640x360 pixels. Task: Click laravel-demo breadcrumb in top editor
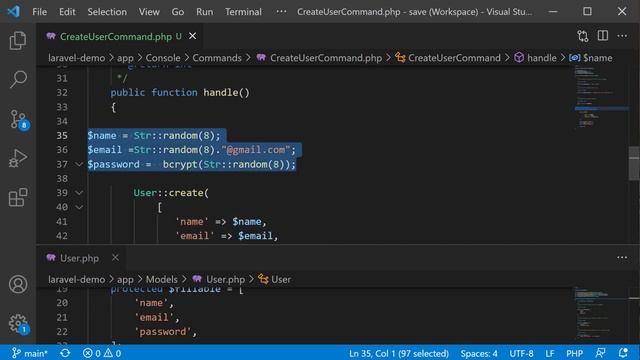[76, 58]
